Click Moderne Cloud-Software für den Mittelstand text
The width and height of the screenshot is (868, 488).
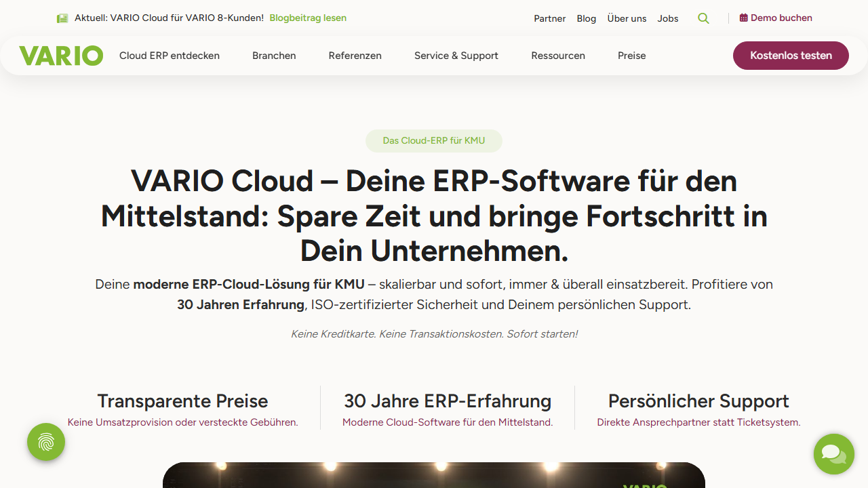448,422
